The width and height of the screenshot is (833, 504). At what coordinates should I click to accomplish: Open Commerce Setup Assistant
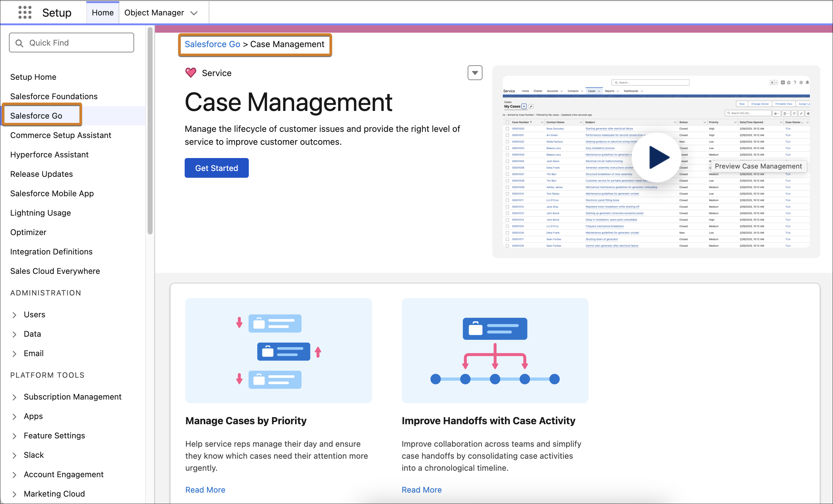60,135
